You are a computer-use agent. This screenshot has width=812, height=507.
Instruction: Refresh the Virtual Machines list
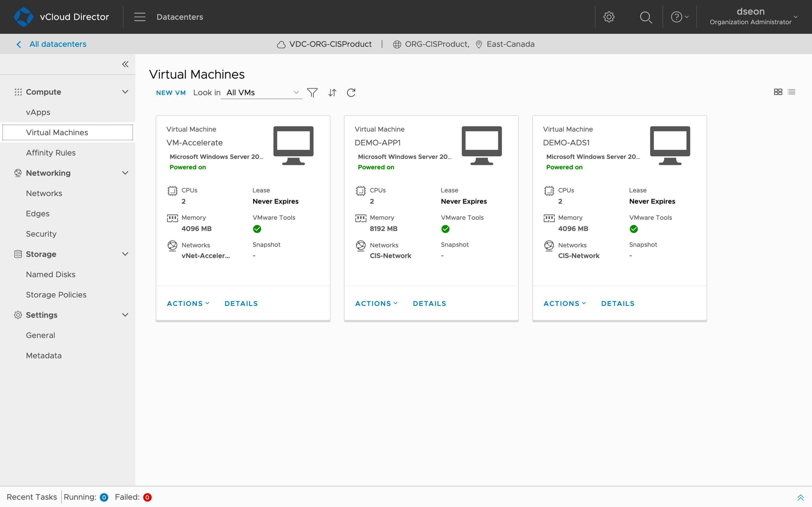[351, 93]
